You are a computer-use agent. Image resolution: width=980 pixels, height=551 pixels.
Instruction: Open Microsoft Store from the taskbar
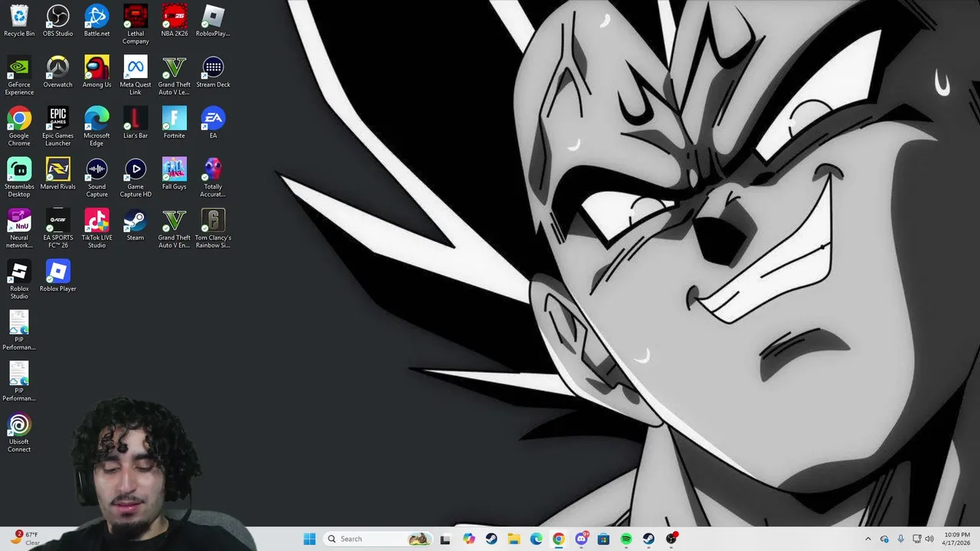pos(603,539)
